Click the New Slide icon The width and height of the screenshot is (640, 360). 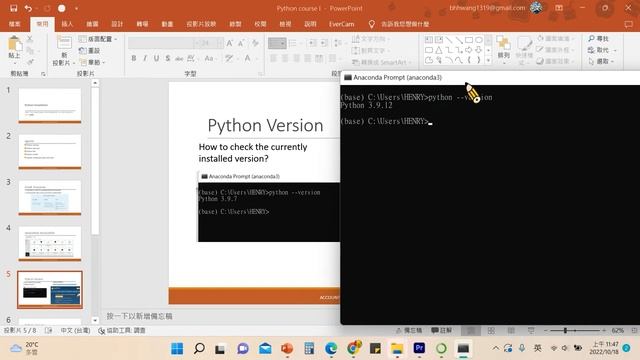coord(64,43)
